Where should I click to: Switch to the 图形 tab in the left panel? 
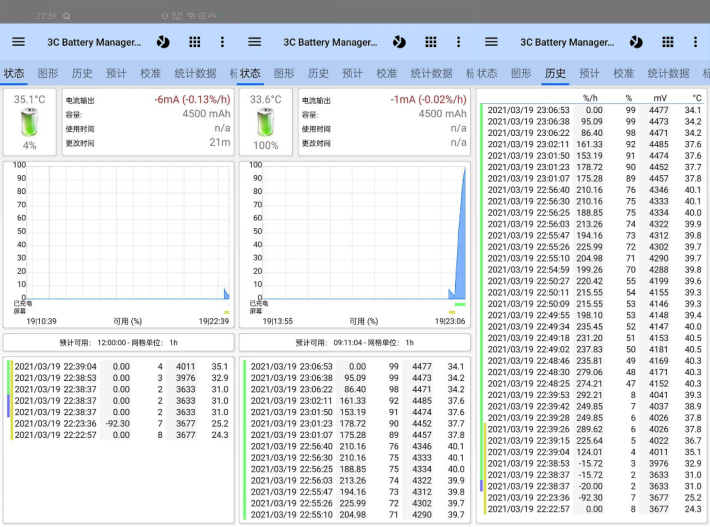point(48,74)
